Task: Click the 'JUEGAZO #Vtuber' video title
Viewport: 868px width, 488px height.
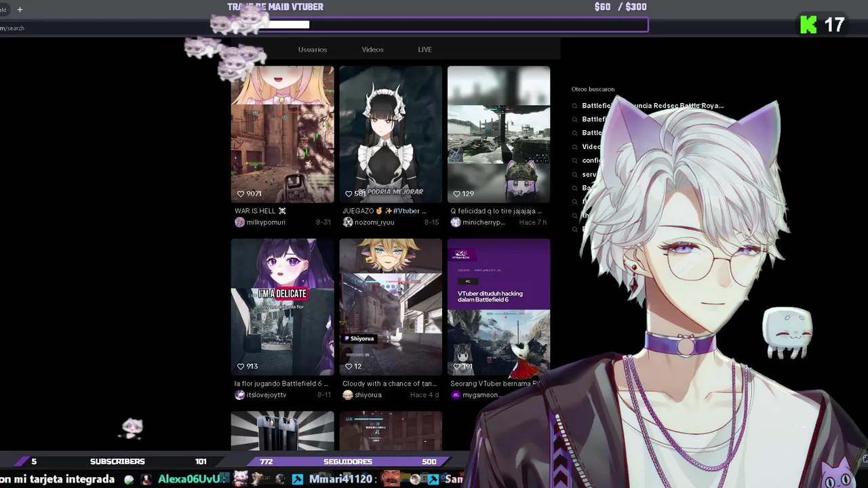Action: [384, 211]
